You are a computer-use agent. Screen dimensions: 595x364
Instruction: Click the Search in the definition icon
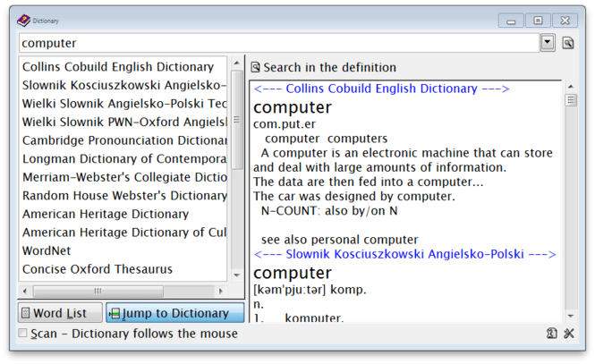256,67
